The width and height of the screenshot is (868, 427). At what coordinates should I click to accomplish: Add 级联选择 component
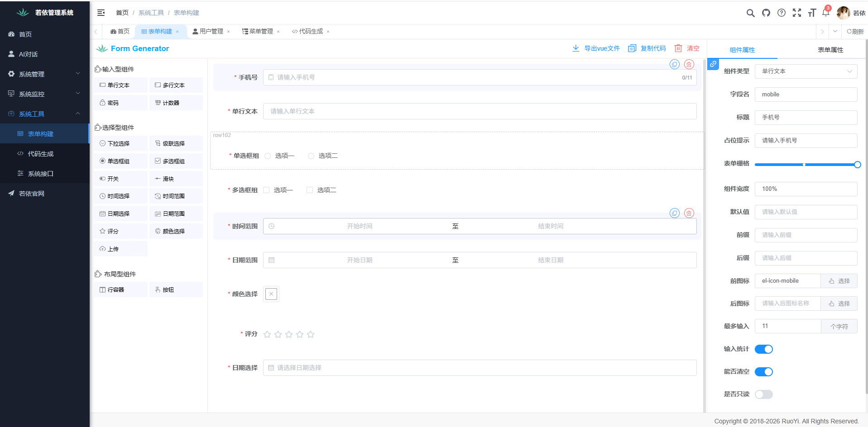(176, 143)
